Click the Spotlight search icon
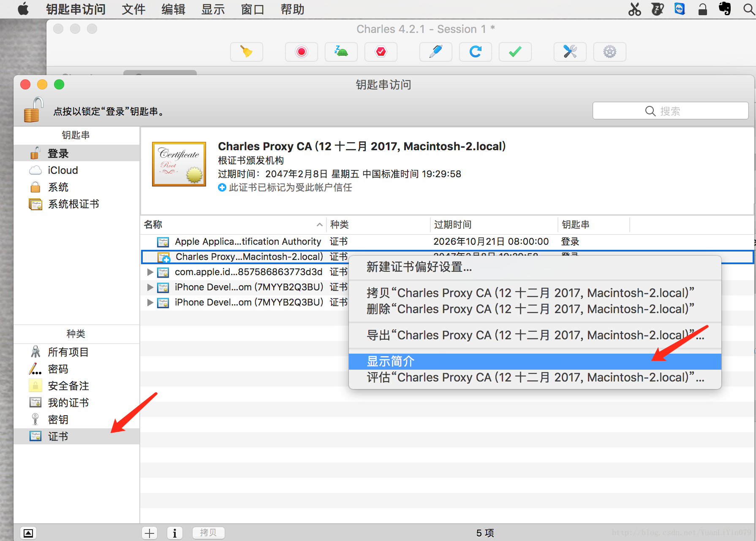756x541 pixels. tap(749, 9)
